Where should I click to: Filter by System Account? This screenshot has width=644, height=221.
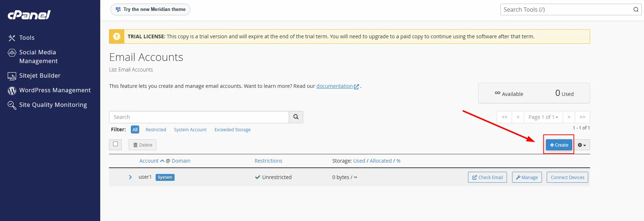coord(190,129)
